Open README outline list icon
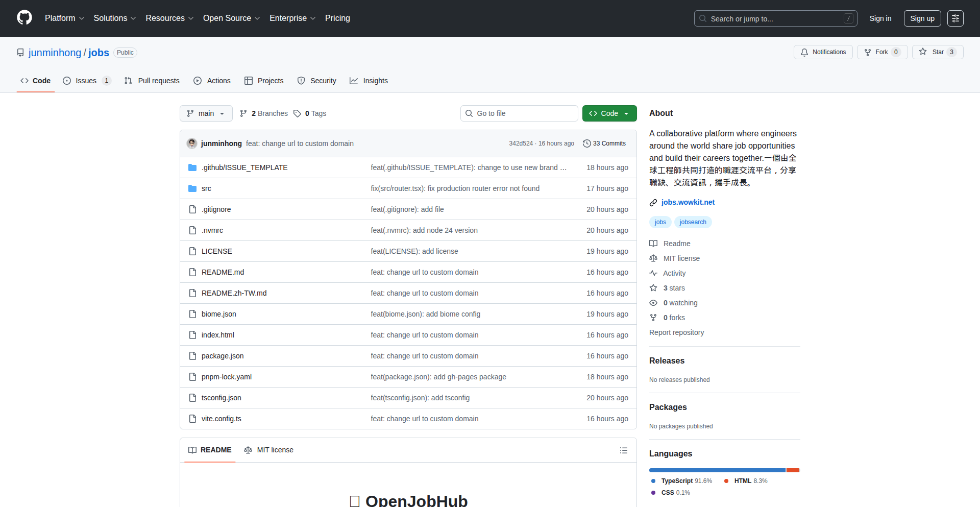This screenshot has height=507, width=980. (x=624, y=450)
